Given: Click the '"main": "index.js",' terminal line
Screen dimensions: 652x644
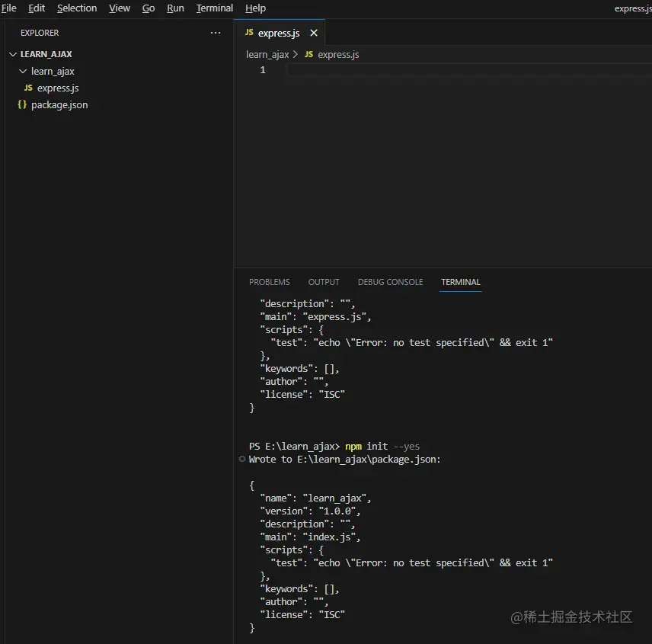Looking at the screenshot, I should click(310, 537).
